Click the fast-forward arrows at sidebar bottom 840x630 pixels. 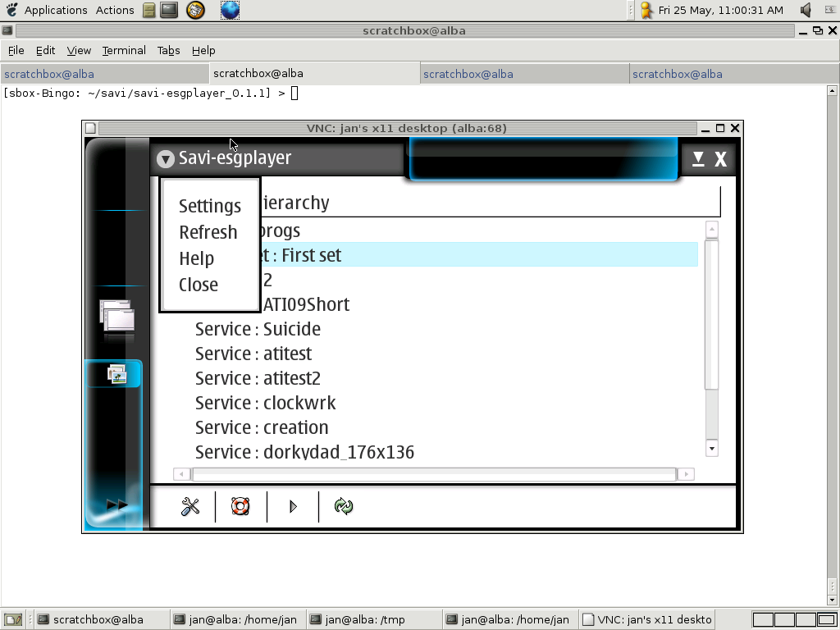[x=116, y=505]
